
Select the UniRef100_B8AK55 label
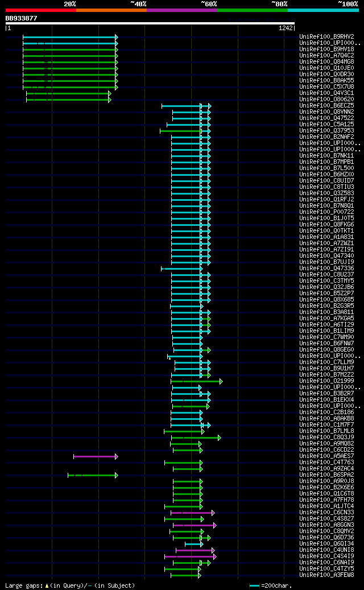pos(326,80)
